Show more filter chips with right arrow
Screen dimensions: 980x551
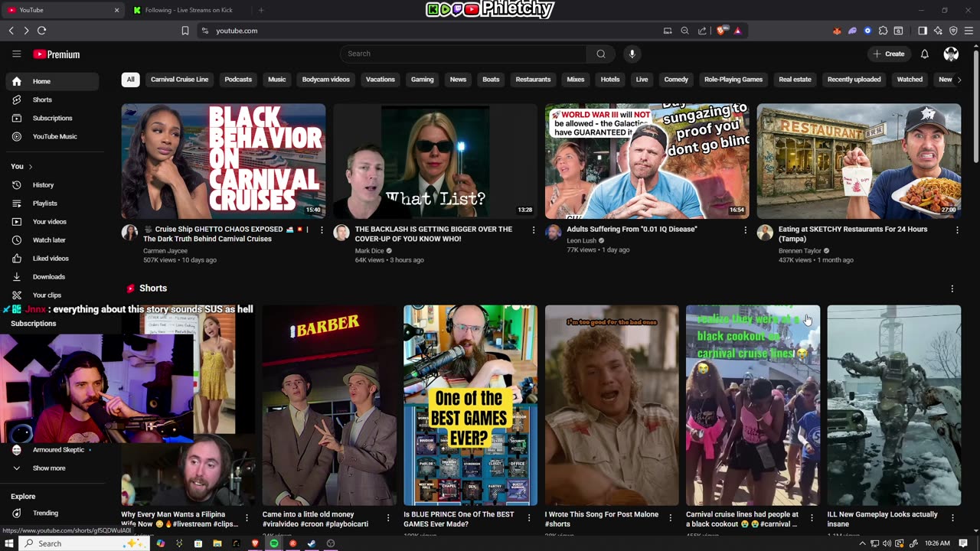(x=959, y=80)
